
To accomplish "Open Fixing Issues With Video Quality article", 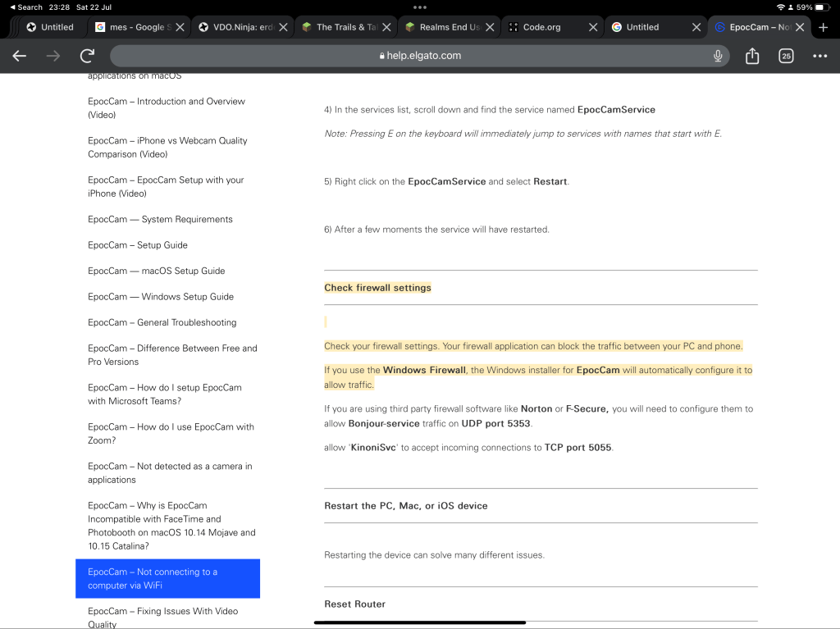I will (163, 618).
